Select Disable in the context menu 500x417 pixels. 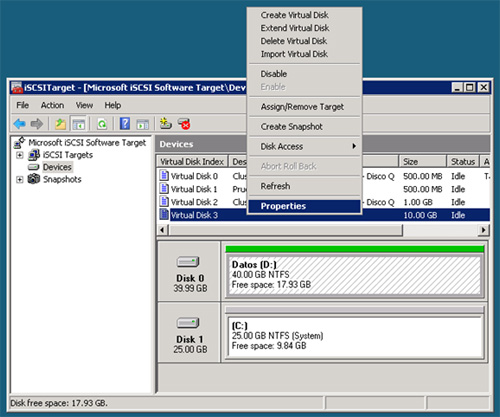tap(274, 74)
